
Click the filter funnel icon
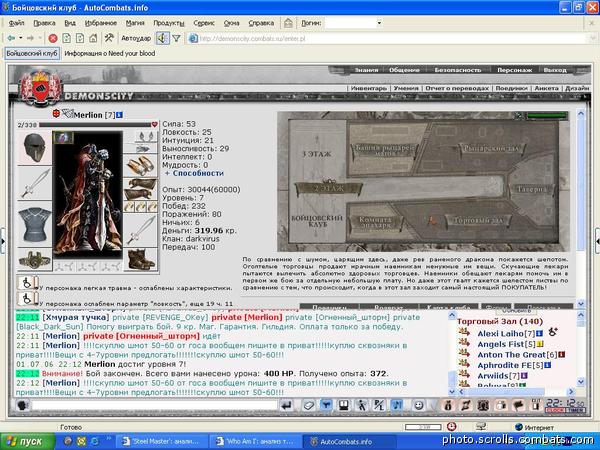176,38
